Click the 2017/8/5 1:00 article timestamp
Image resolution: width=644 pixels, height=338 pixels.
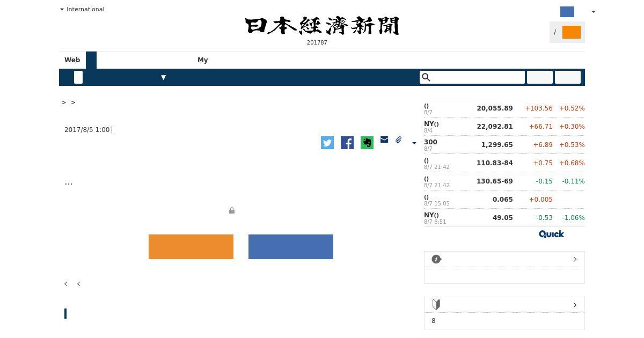(87, 130)
